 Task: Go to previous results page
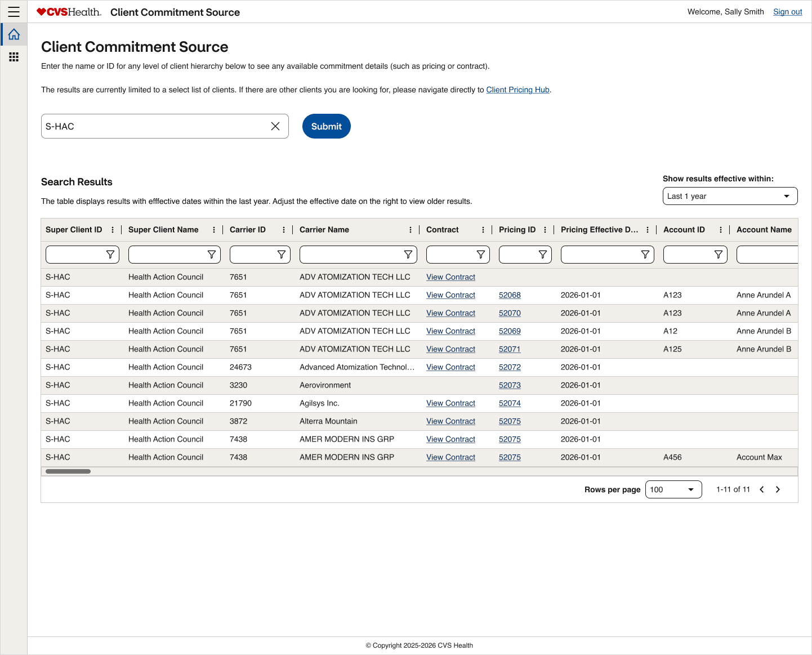tap(762, 489)
